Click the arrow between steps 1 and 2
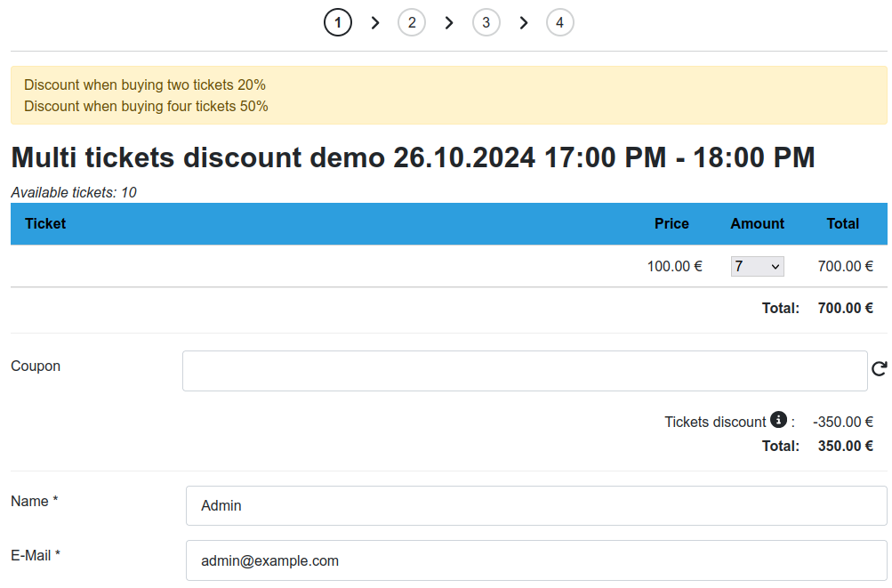 375,23
